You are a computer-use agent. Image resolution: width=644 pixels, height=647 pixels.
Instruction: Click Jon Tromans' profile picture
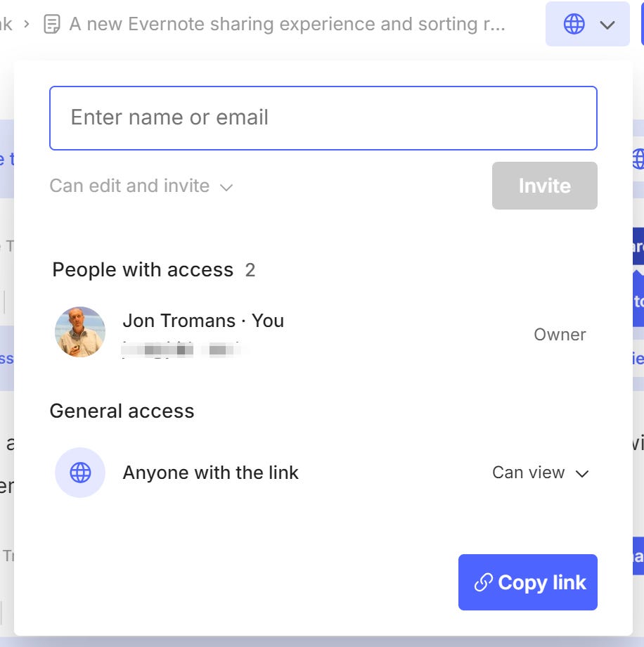79,331
